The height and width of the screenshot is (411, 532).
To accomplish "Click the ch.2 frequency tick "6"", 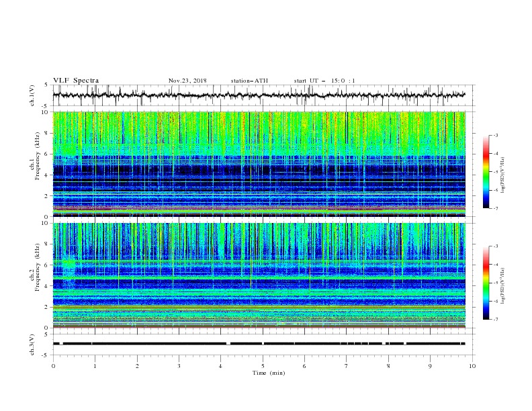I will click(x=47, y=265).
